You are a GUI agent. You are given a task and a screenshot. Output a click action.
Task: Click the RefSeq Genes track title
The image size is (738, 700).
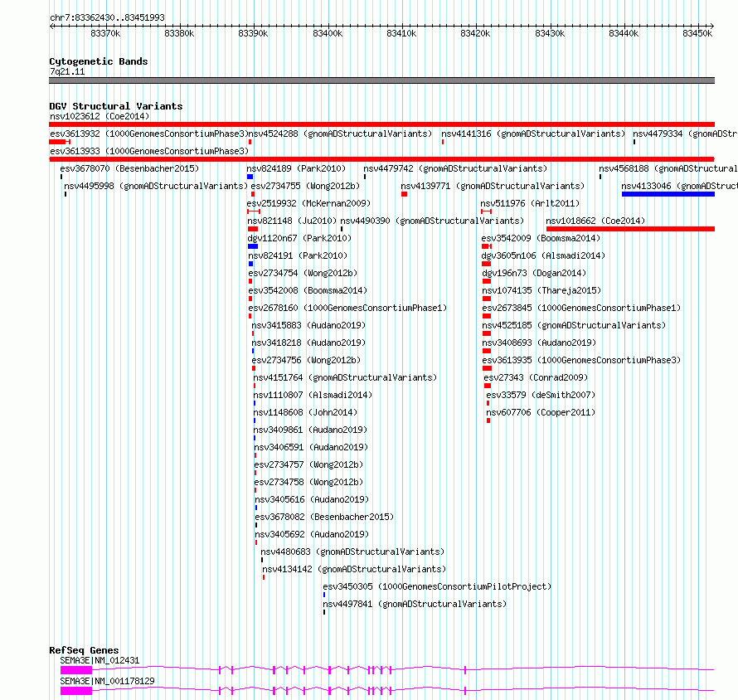coord(84,650)
